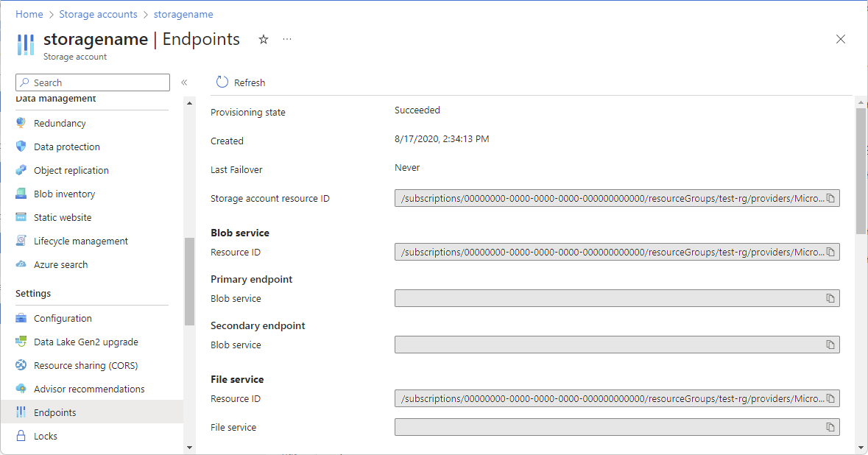Collapse the sidebar menu with the chevron
Viewport: 868px width, 455px height.
click(184, 82)
